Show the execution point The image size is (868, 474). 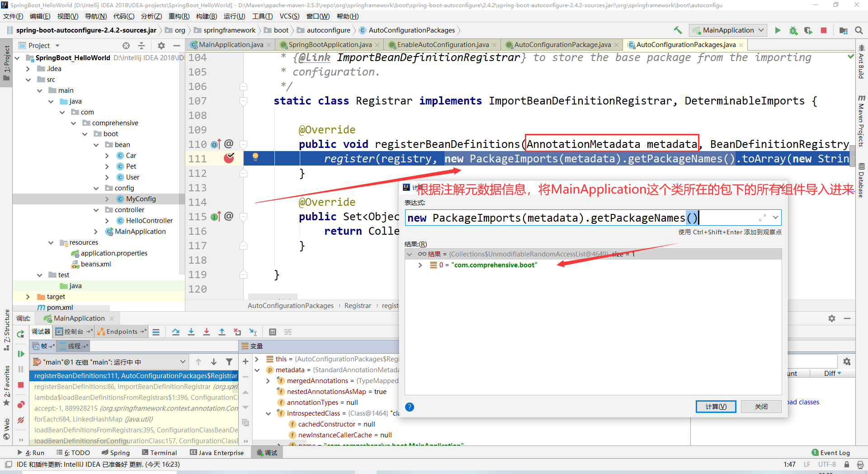[156, 332]
